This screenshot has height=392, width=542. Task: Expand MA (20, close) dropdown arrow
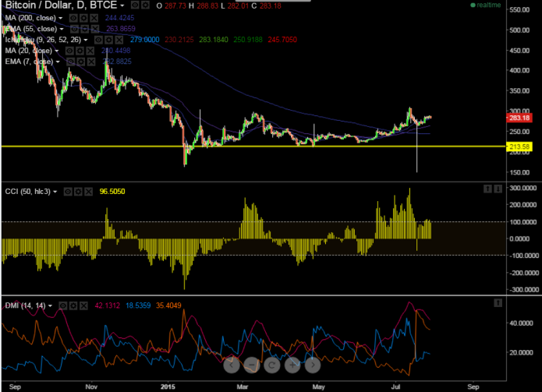coord(57,51)
